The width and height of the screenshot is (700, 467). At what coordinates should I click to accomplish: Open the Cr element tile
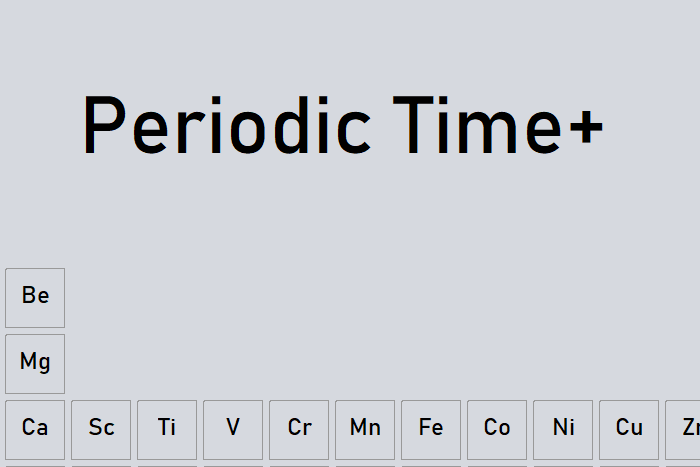299,429
